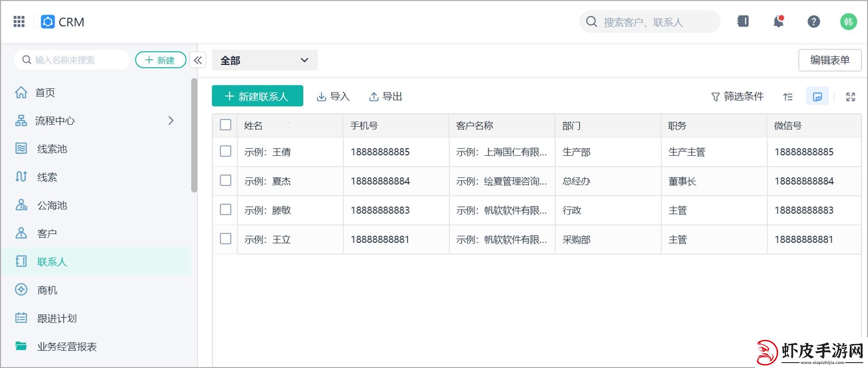Check the row for 示例: 滕敏
The height and width of the screenshot is (368, 868).
226,210
